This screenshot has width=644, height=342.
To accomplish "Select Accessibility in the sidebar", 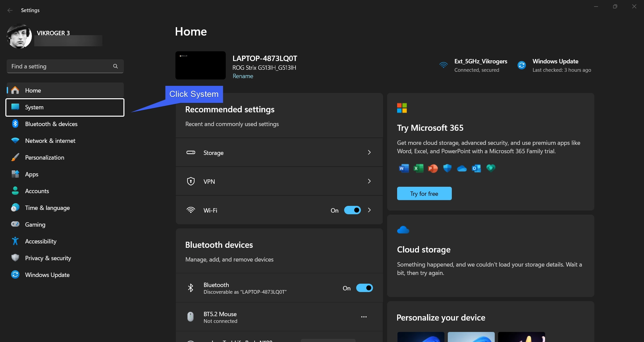I will (65, 241).
